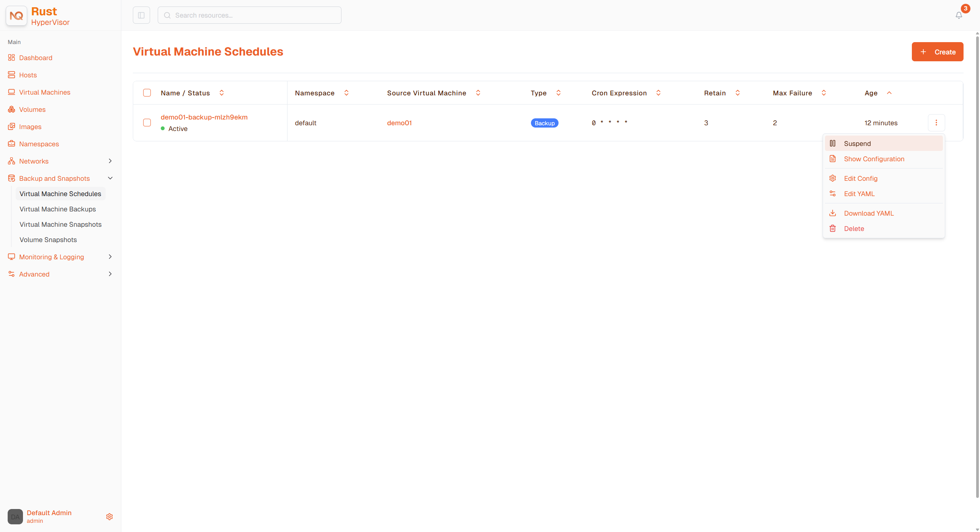980x532 pixels.
Task: Open the demo01 source virtual machine link
Action: click(x=399, y=123)
